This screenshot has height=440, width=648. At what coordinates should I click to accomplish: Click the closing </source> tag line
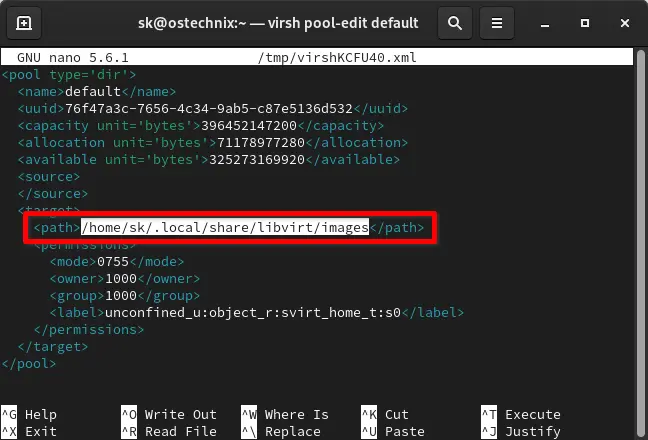(53, 193)
